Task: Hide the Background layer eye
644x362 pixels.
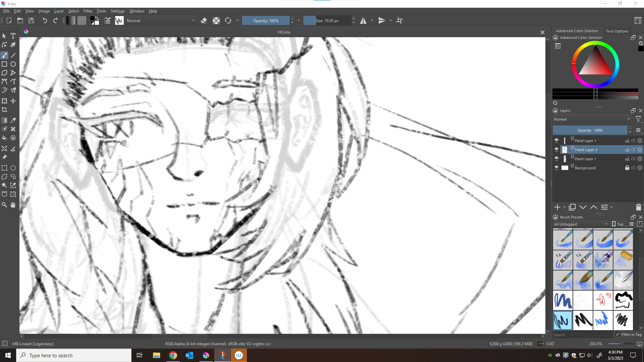Action: click(556, 168)
